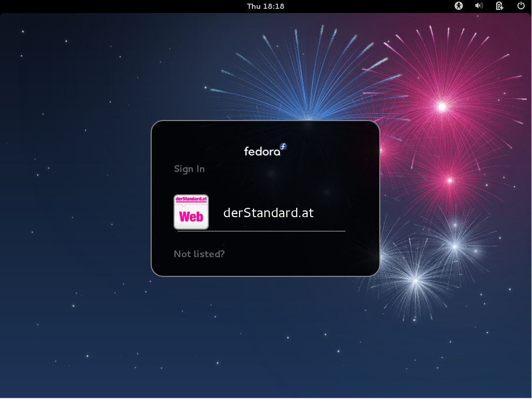This screenshot has height=399, width=532.
Task: Click the clipboard-style status icon in top bar
Action: point(499,6)
